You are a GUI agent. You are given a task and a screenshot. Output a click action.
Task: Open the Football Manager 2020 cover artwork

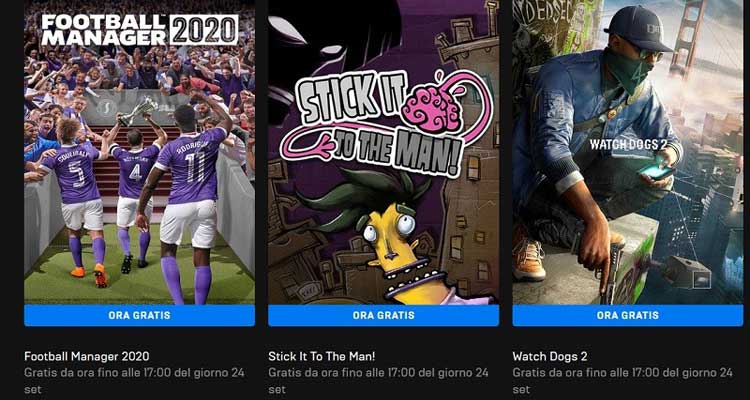139,152
